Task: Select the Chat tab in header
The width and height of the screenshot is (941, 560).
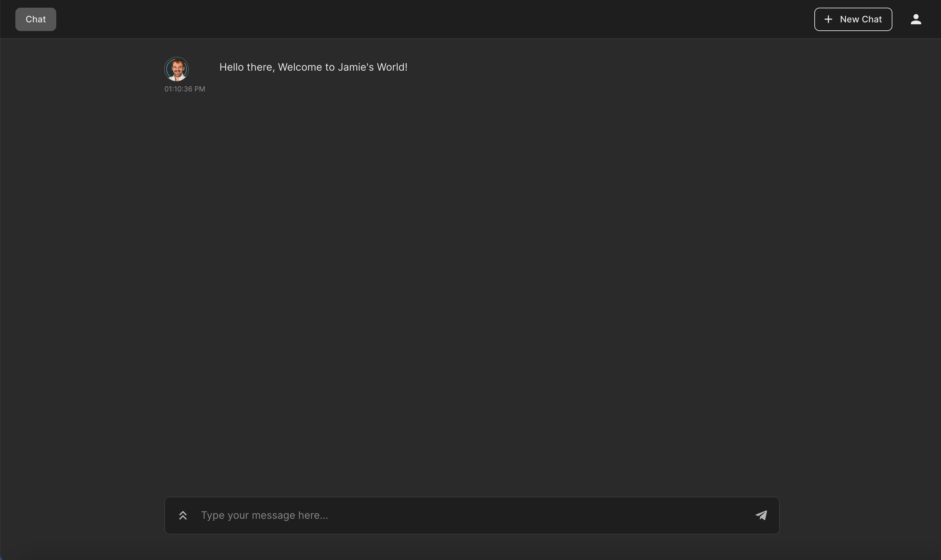Action: (36, 19)
